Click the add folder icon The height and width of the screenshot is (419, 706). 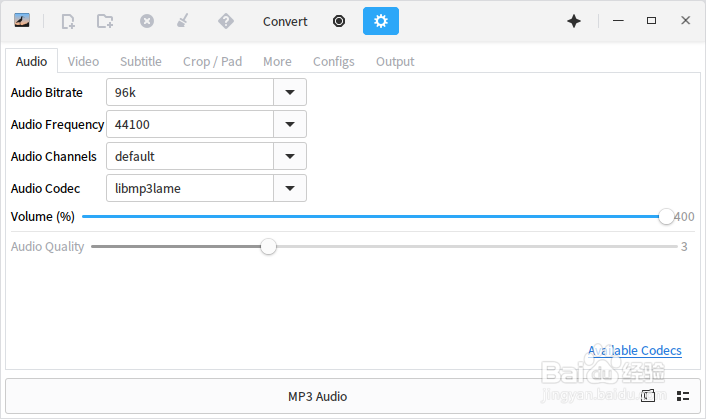pos(105,21)
